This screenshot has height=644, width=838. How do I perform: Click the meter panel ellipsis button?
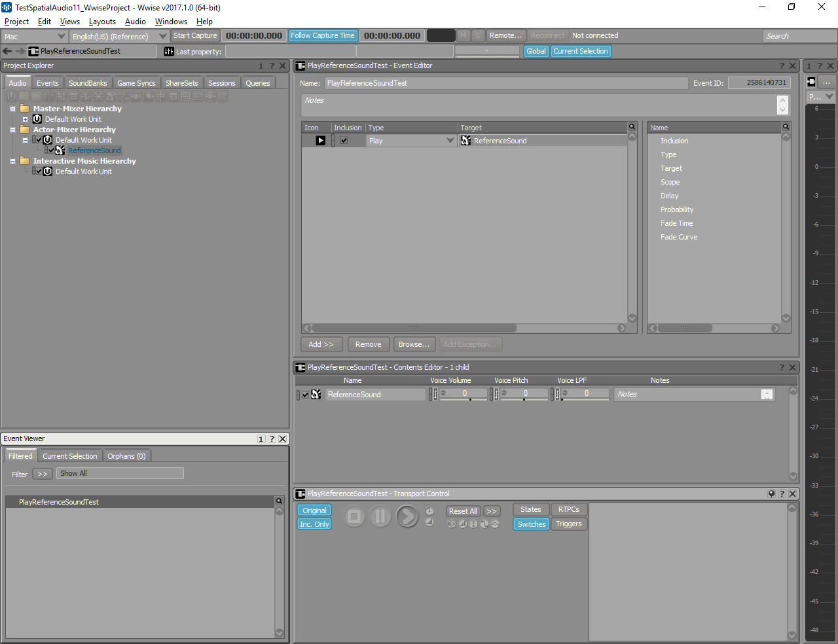pos(827,82)
